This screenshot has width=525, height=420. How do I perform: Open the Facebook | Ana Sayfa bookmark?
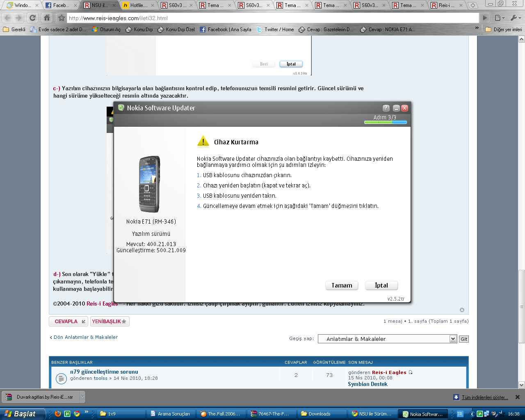coord(225,30)
